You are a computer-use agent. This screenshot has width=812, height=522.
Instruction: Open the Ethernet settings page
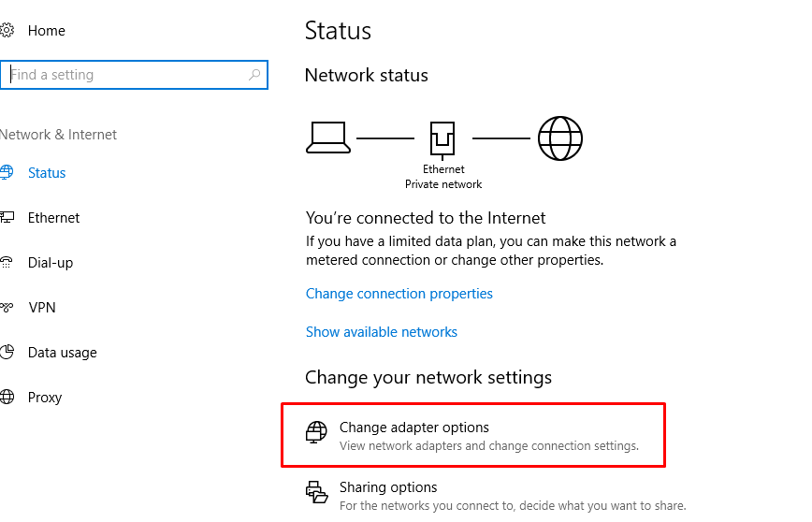pyautogui.click(x=53, y=218)
